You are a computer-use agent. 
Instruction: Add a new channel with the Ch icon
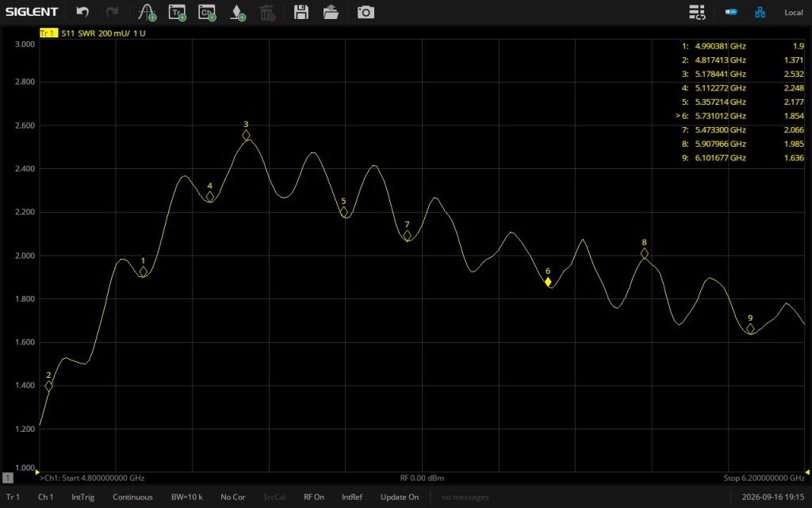click(x=207, y=12)
